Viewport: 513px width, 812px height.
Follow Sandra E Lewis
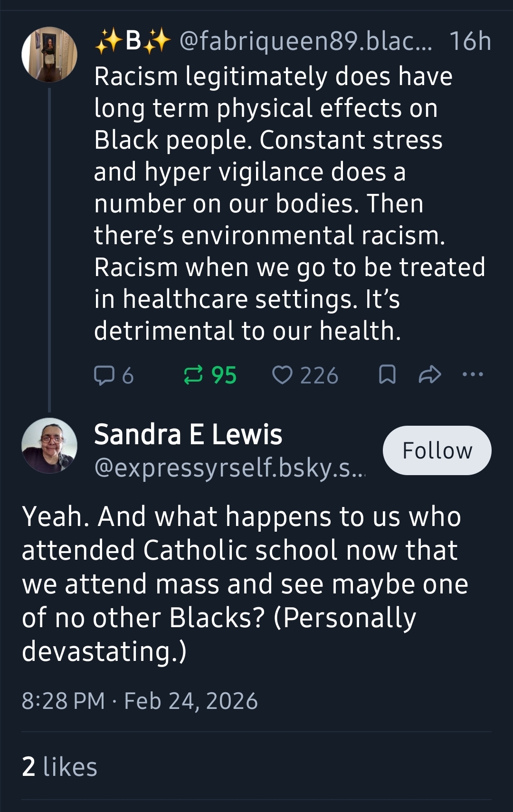tap(437, 450)
